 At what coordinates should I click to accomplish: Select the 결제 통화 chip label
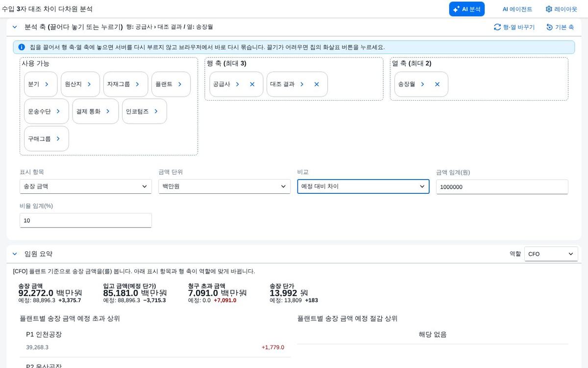[88, 111]
